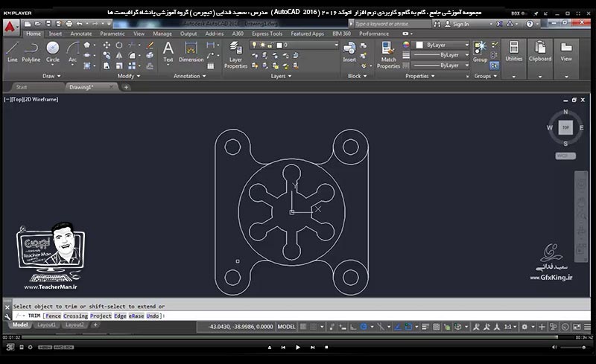This screenshot has width=596, height=364.
Task: Expand the Annotation panel dropdown
Action: [189, 76]
